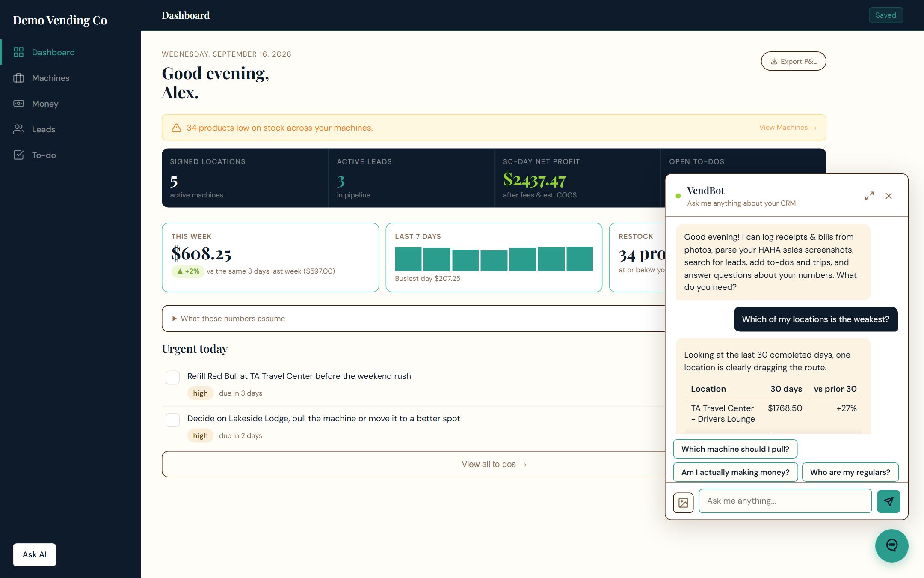Check off the Refill Red Bull to-do
Viewport: 924px width, 578px height.
tap(172, 378)
